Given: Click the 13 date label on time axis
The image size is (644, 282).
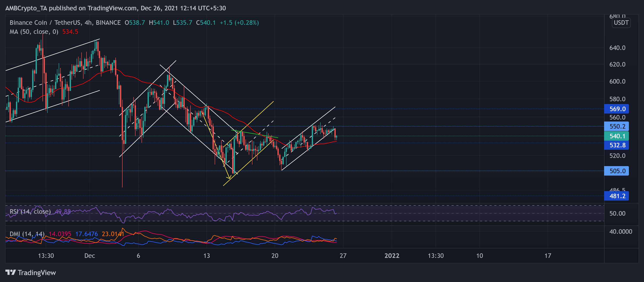Looking at the screenshot, I should (206, 256).
